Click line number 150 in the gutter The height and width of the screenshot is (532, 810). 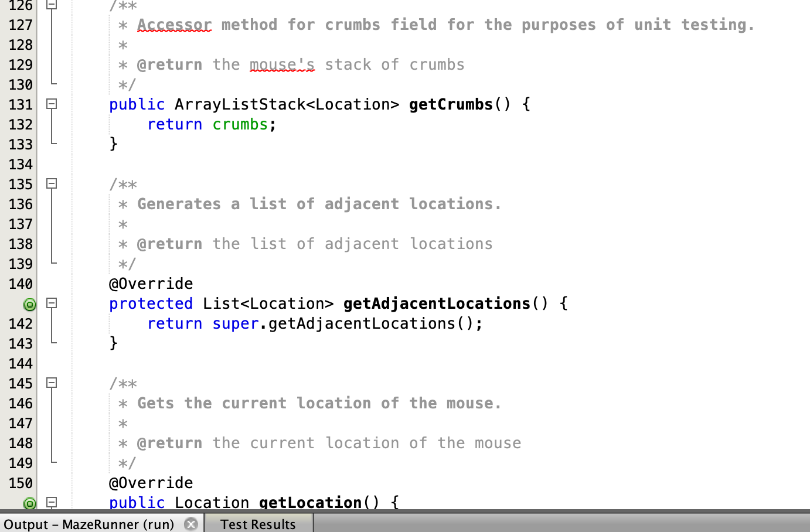click(x=21, y=483)
